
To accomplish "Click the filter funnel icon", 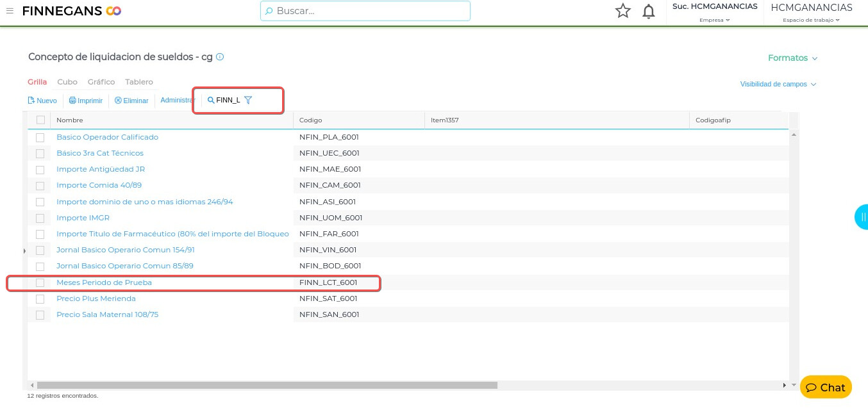I will 248,100.
